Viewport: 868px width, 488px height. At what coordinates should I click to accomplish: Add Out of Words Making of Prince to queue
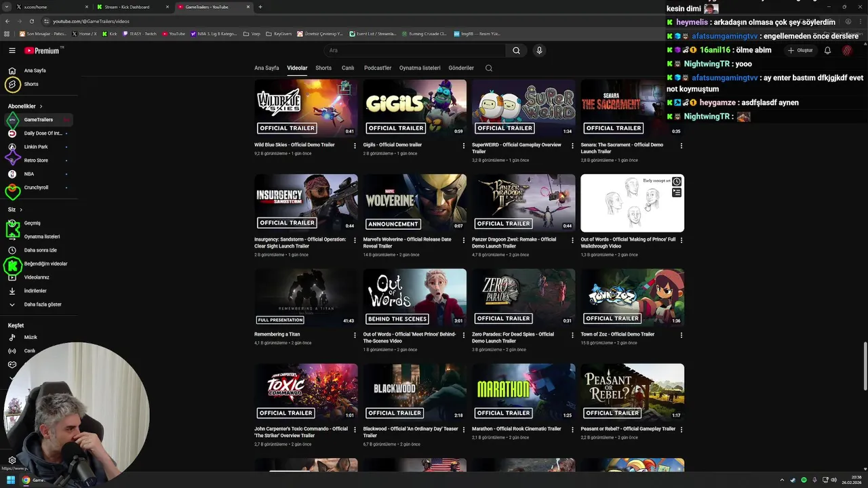677,192
